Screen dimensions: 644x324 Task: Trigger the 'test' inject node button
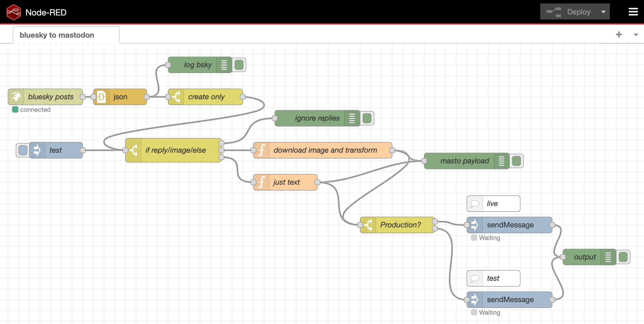click(x=22, y=150)
